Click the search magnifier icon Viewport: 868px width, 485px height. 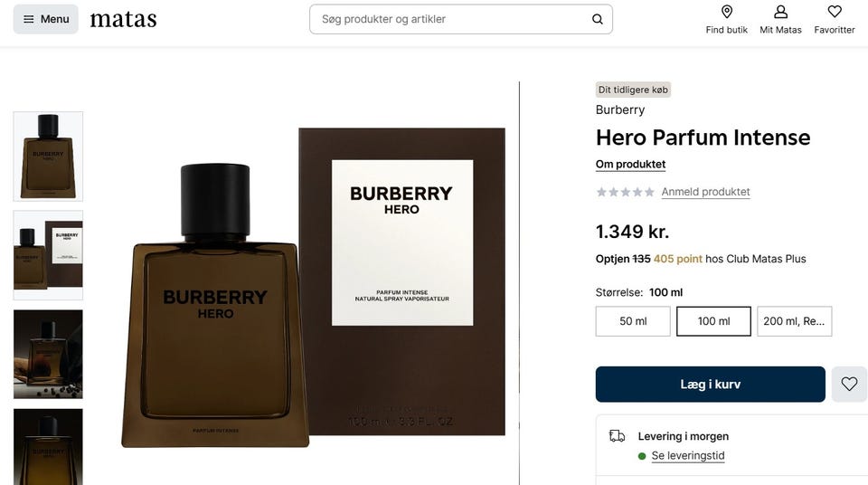point(597,19)
